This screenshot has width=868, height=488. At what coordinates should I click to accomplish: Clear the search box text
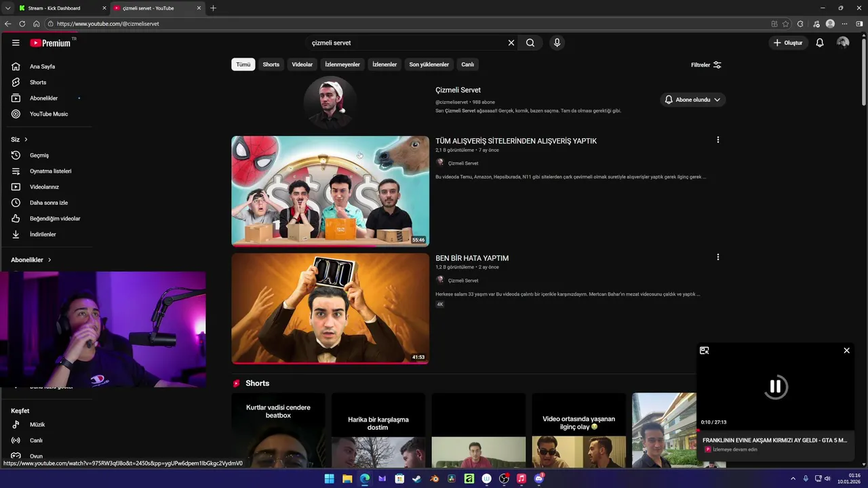pos(511,43)
